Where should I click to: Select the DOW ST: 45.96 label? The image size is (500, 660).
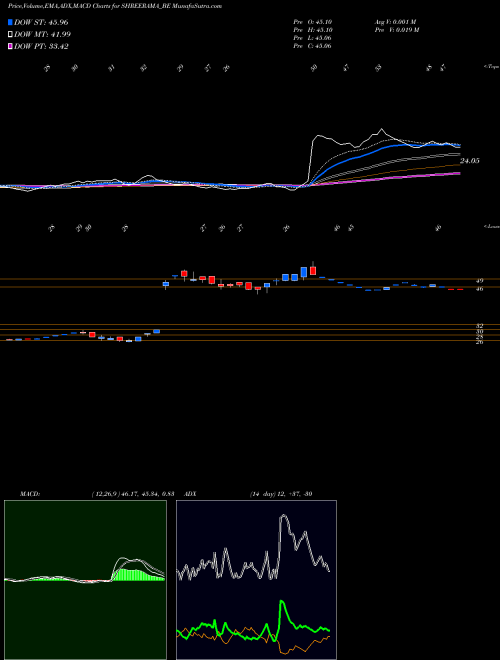pyautogui.click(x=41, y=22)
